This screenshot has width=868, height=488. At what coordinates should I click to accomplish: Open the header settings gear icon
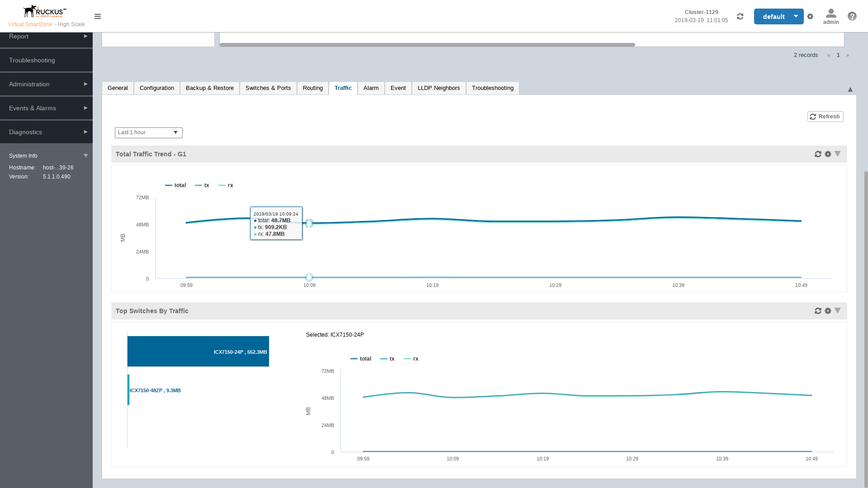pos(810,17)
